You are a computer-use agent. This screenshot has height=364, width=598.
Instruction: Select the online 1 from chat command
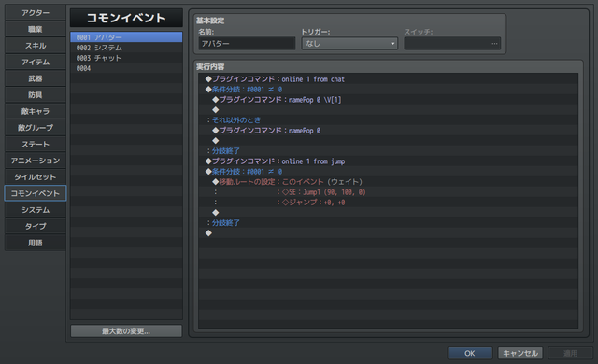coord(389,79)
